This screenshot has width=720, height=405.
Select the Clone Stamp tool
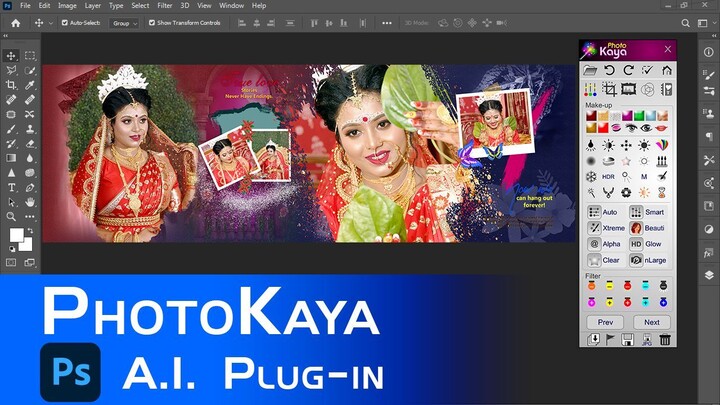click(30, 129)
